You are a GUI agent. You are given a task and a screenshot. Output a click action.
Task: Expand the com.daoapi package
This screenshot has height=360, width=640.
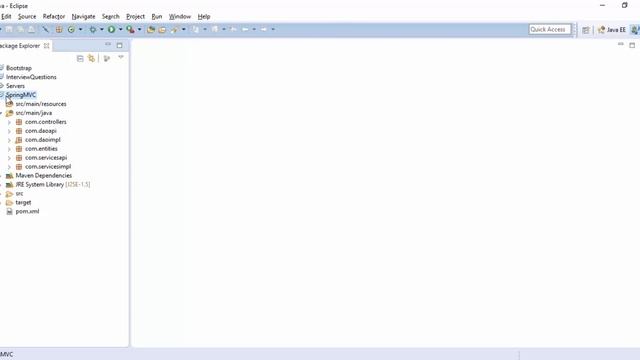(9, 131)
